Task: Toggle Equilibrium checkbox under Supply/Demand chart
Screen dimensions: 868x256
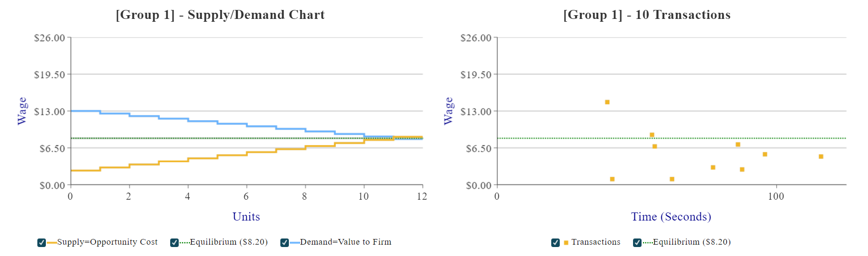Action: [174, 243]
